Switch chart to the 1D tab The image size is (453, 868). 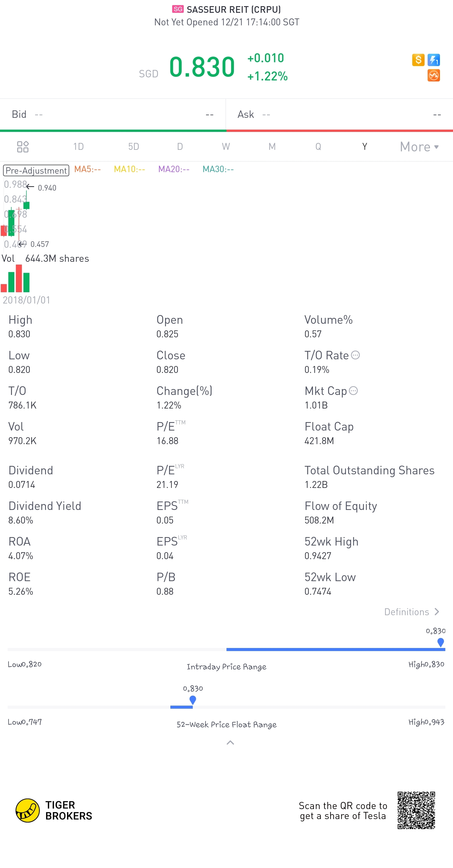(x=78, y=147)
